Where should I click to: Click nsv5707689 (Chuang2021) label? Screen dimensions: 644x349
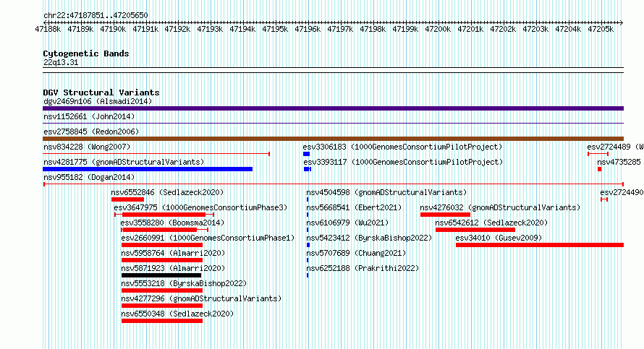[356, 253]
